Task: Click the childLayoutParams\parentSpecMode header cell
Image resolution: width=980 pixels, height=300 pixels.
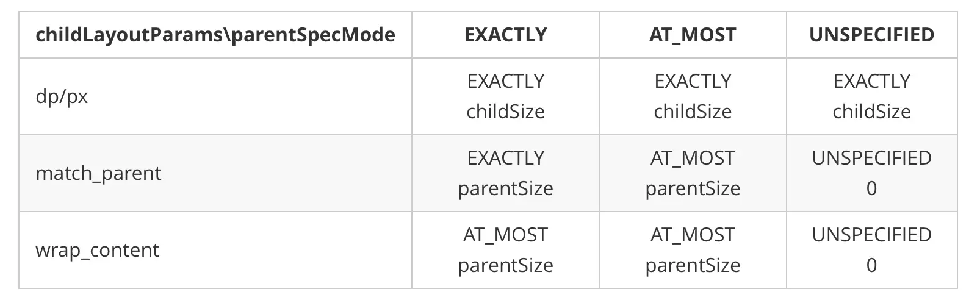Action: pyautogui.click(x=215, y=35)
